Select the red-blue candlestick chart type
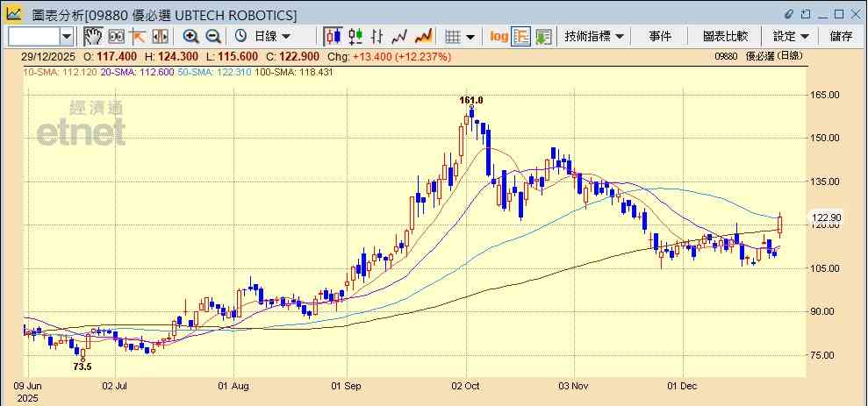The width and height of the screenshot is (868, 406). coord(333,37)
